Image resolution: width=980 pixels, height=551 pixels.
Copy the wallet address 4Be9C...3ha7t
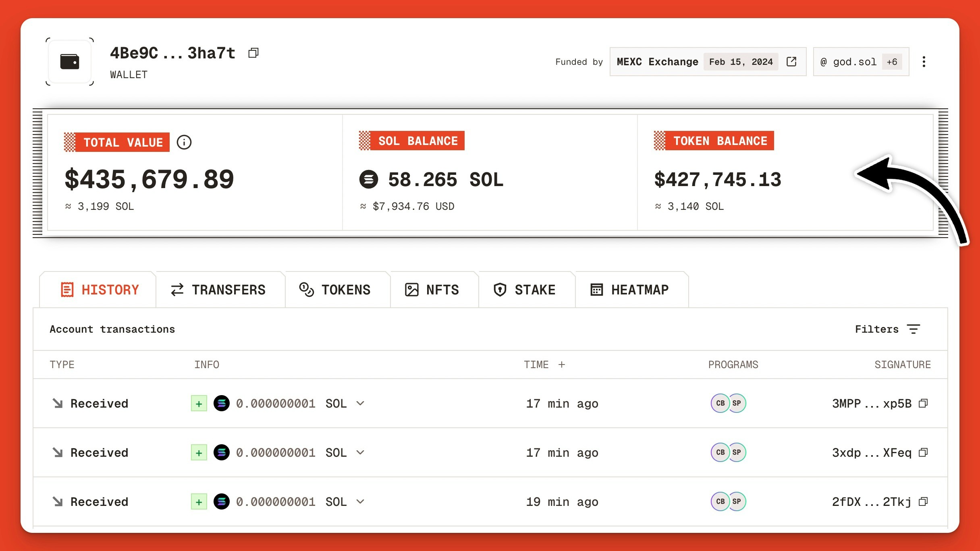click(x=254, y=53)
